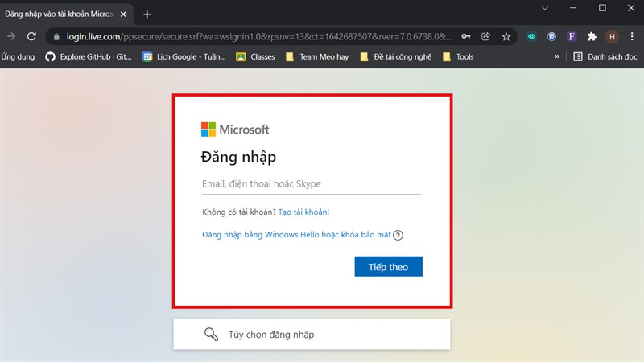The width and height of the screenshot is (644, 362).
Task: Reload the current page
Action: [x=31, y=36]
